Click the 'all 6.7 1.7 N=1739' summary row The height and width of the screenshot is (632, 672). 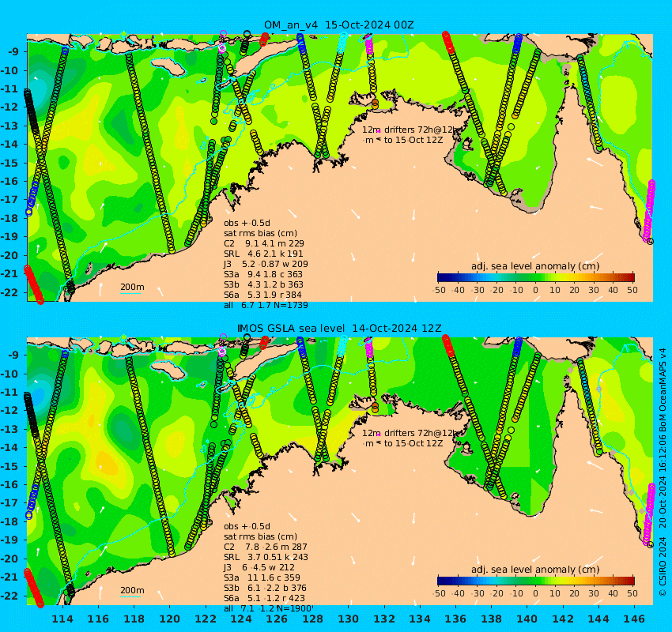pos(266,305)
